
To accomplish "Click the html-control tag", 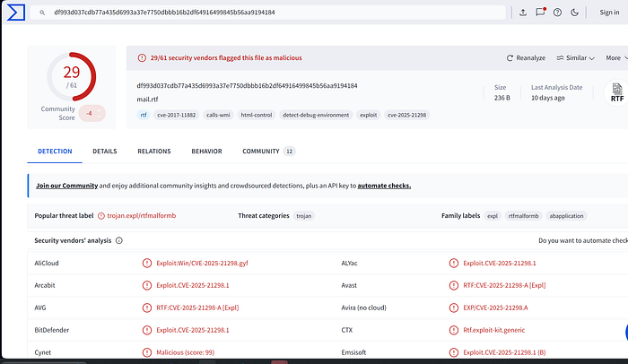I will [x=257, y=115].
